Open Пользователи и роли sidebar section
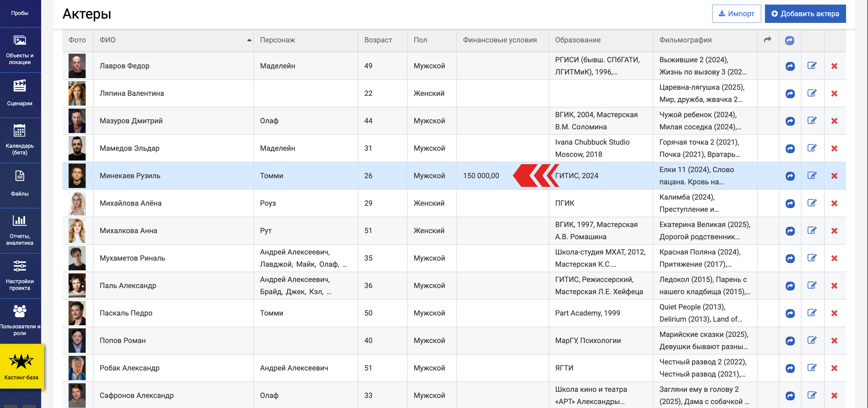The width and height of the screenshot is (868, 408). [x=20, y=321]
